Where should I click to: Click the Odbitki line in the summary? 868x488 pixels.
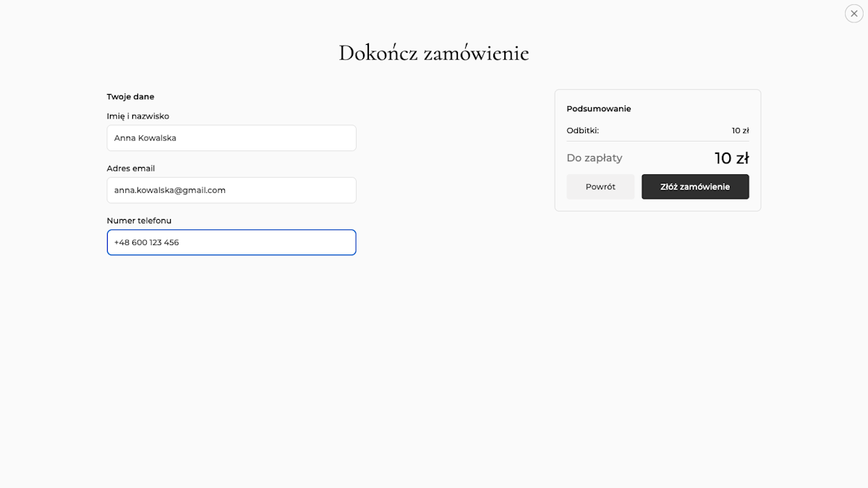tap(582, 131)
